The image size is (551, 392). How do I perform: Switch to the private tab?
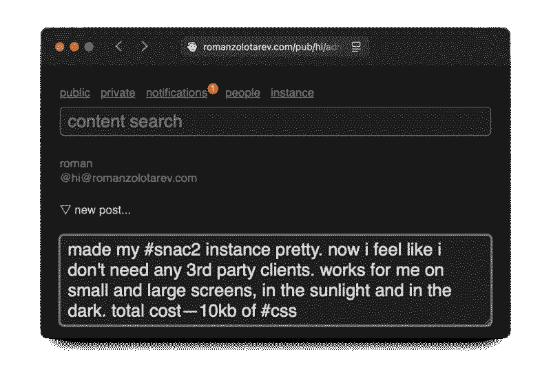[118, 93]
